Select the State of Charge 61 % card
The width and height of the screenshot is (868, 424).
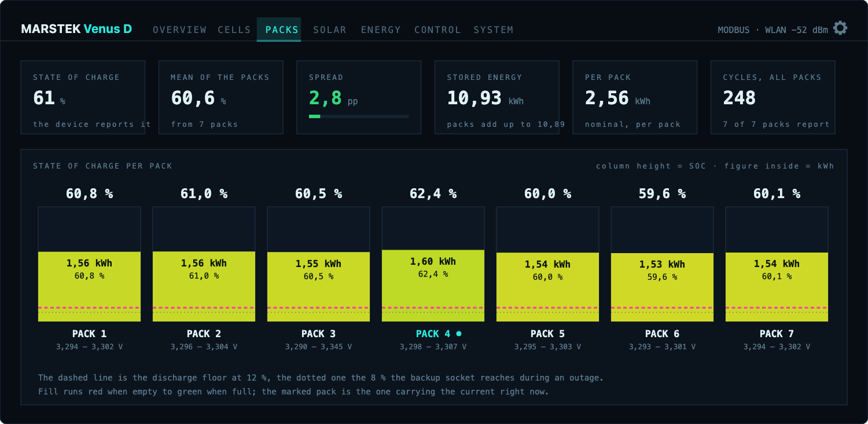tap(83, 97)
